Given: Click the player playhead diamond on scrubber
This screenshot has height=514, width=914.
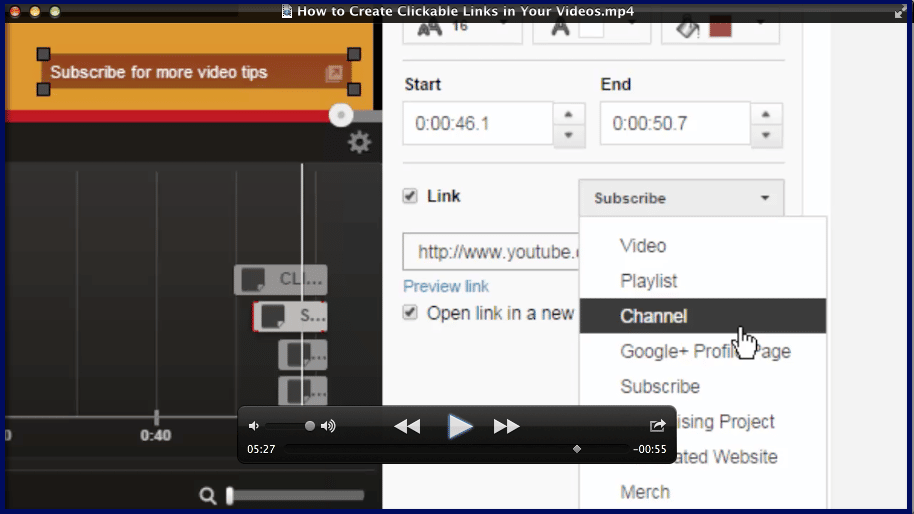Looking at the screenshot, I should [x=576, y=449].
